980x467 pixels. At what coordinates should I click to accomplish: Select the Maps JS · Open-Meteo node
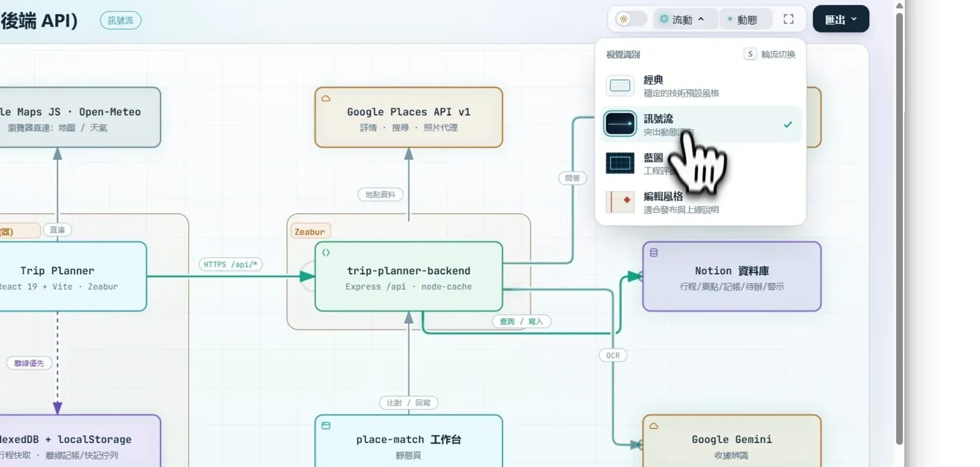click(80, 118)
